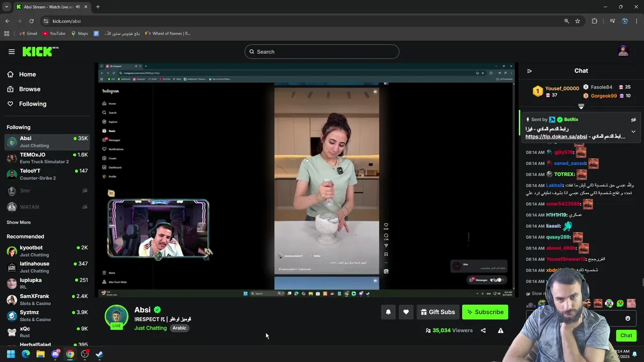Open the Kick hamburger menu
The image size is (644, 362).
pyautogui.click(x=12, y=51)
